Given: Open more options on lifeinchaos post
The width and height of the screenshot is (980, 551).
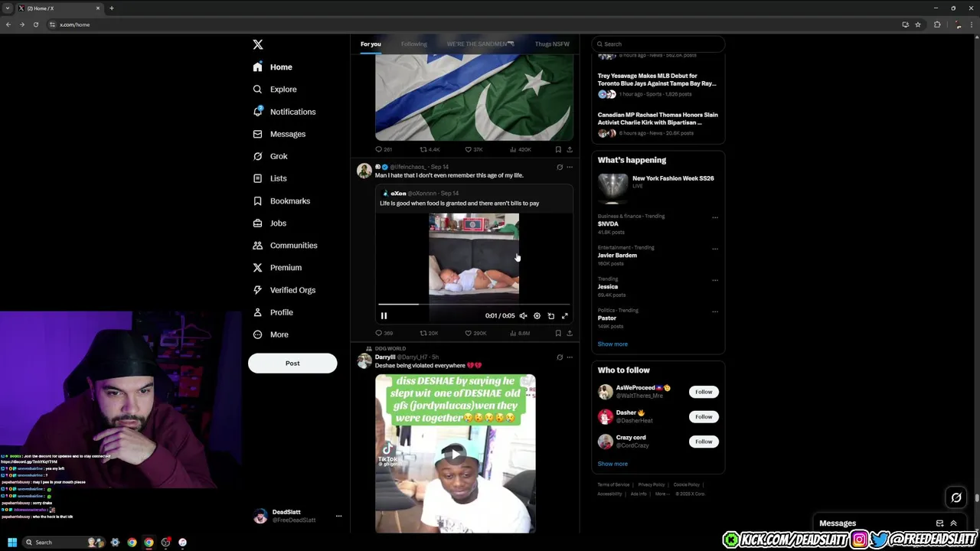Looking at the screenshot, I should tap(570, 167).
